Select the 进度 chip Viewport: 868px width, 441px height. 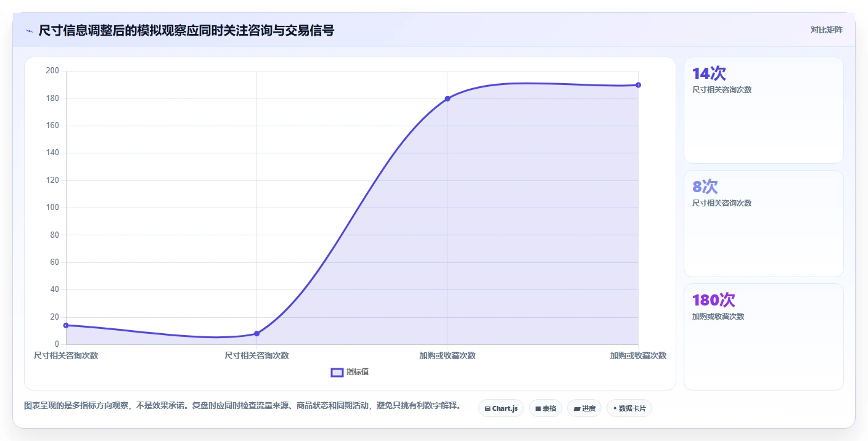coord(584,408)
